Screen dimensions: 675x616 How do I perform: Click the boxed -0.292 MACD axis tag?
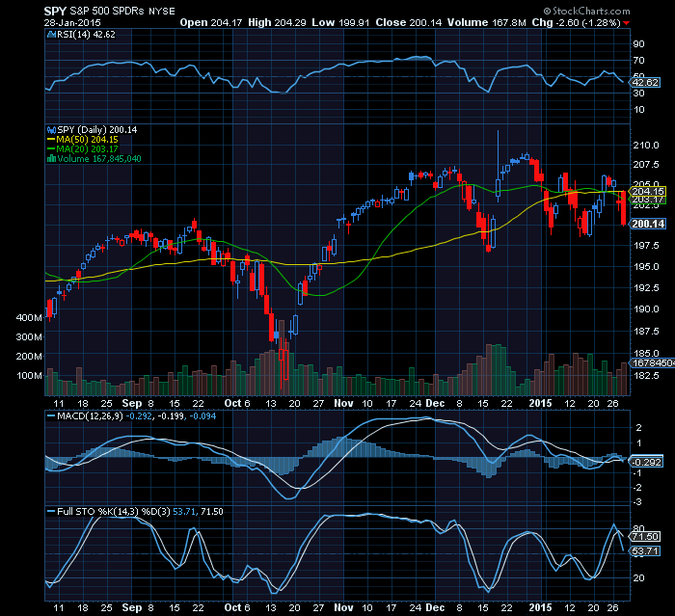646,463
